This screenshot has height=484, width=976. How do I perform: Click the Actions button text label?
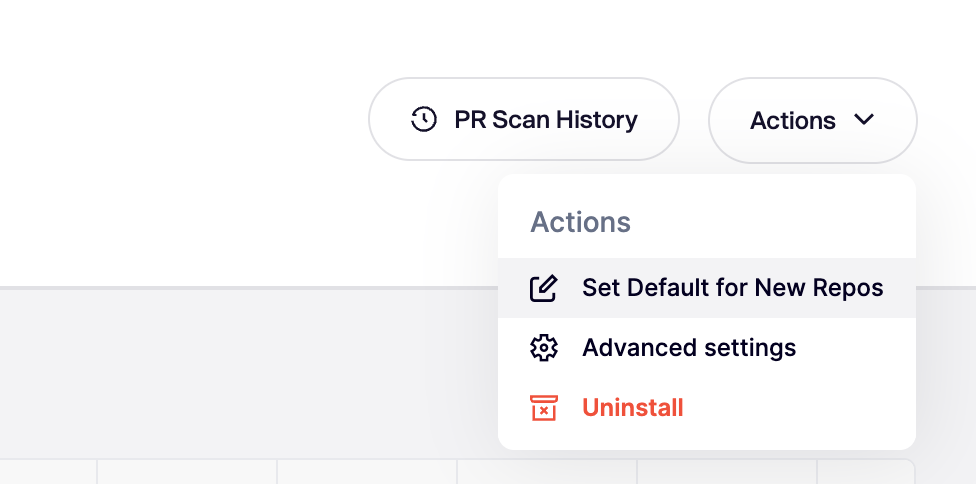tap(793, 121)
